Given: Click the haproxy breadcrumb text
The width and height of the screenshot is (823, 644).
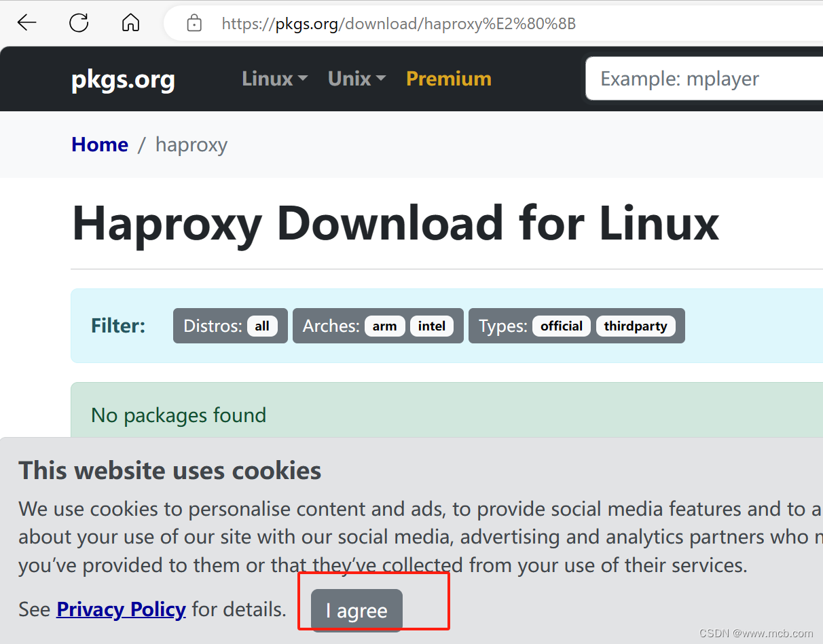Looking at the screenshot, I should coord(191,145).
